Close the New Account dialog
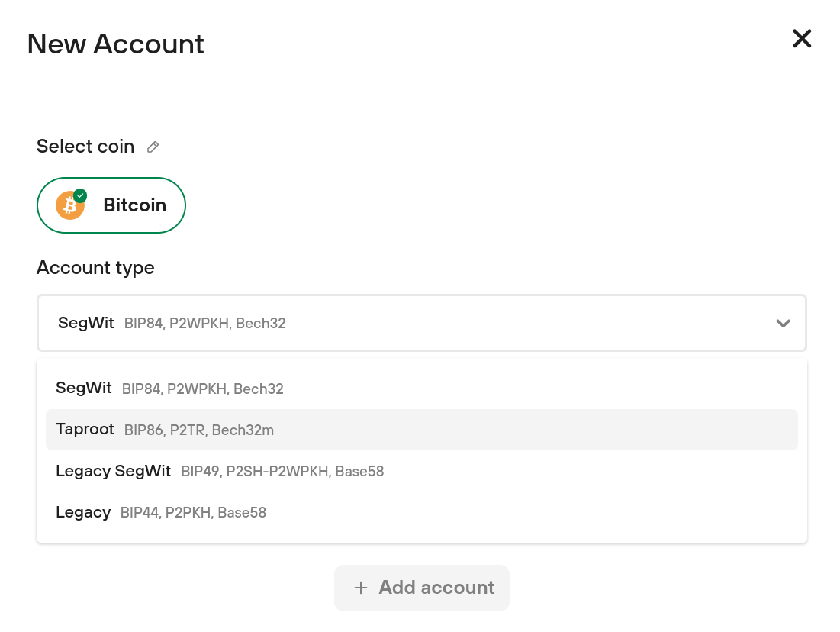This screenshot has height=632, width=840. coord(802,39)
